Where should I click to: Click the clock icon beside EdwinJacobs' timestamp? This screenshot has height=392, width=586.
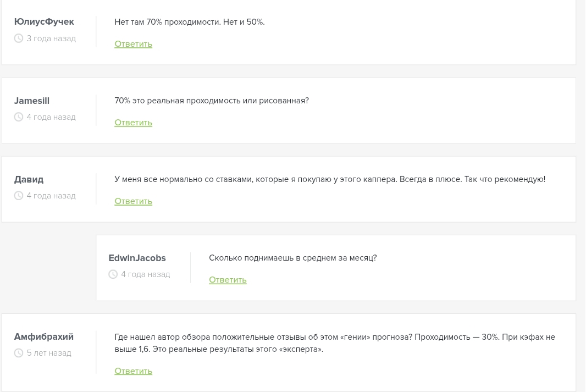113,274
